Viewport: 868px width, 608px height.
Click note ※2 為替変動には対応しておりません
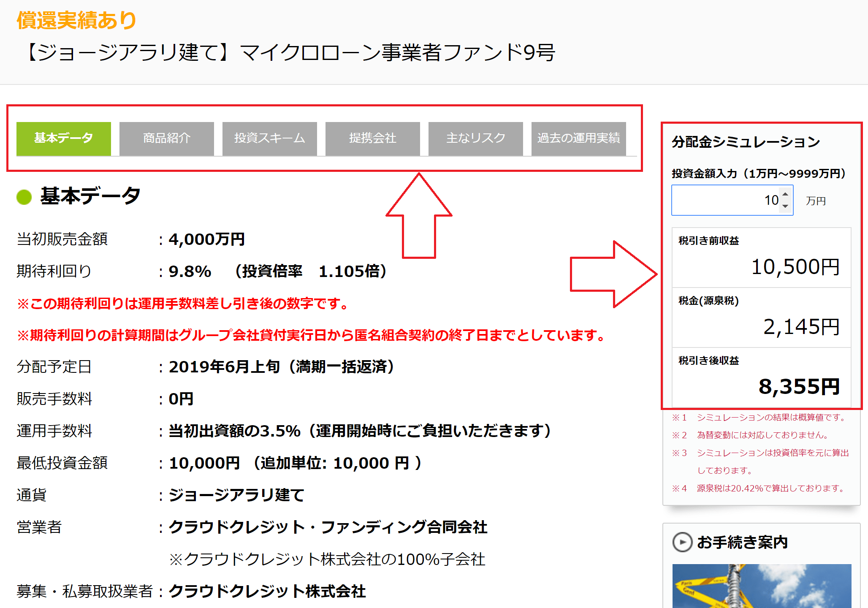point(751,435)
